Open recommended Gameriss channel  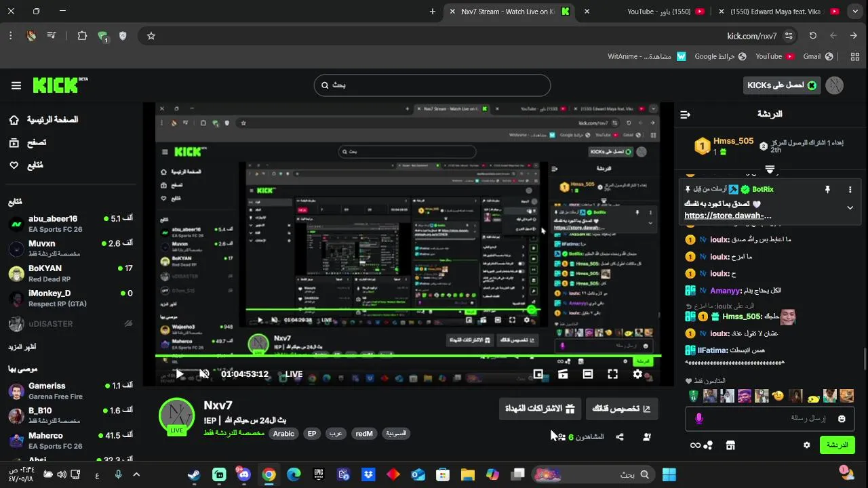(x=71, y=391)
